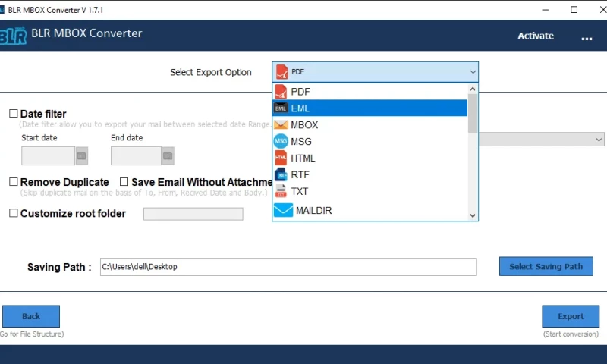This screenshot has width=607, height=364.
Task: Choose RTF from export list
Action: tap(370, 175)
